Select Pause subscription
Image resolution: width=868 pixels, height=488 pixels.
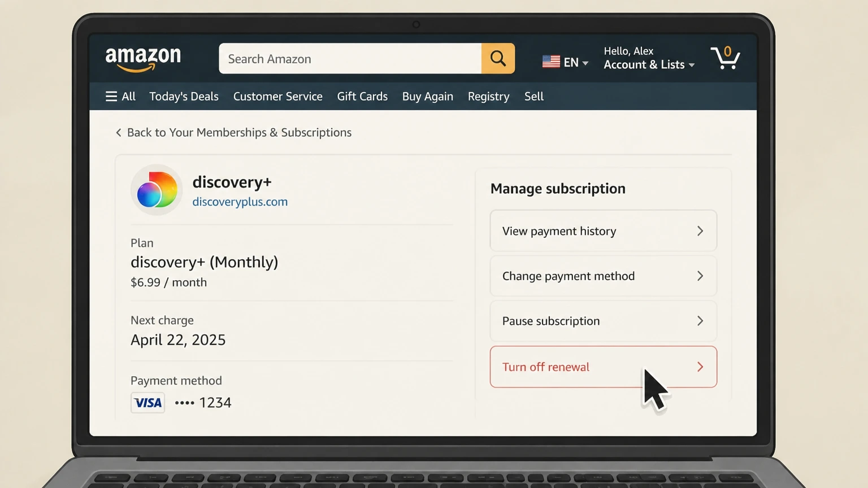(x=604, y=321)
